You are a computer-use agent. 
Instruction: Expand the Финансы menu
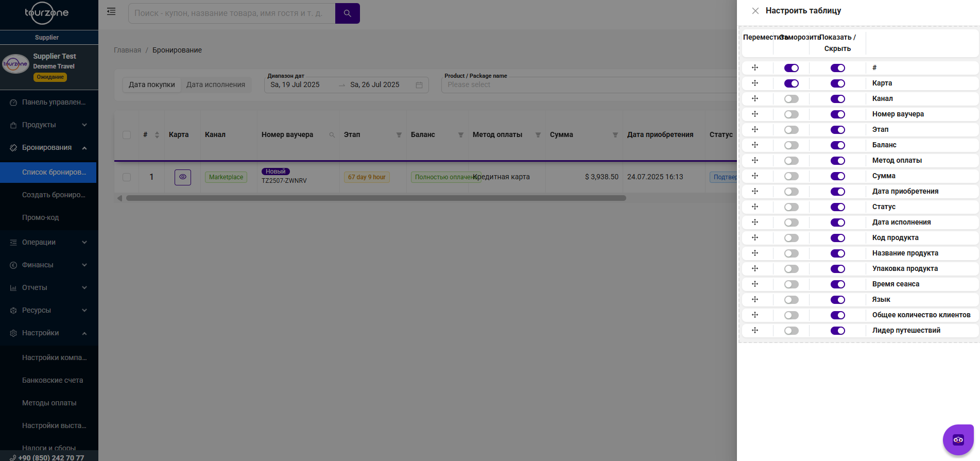[x=49, y=265]
